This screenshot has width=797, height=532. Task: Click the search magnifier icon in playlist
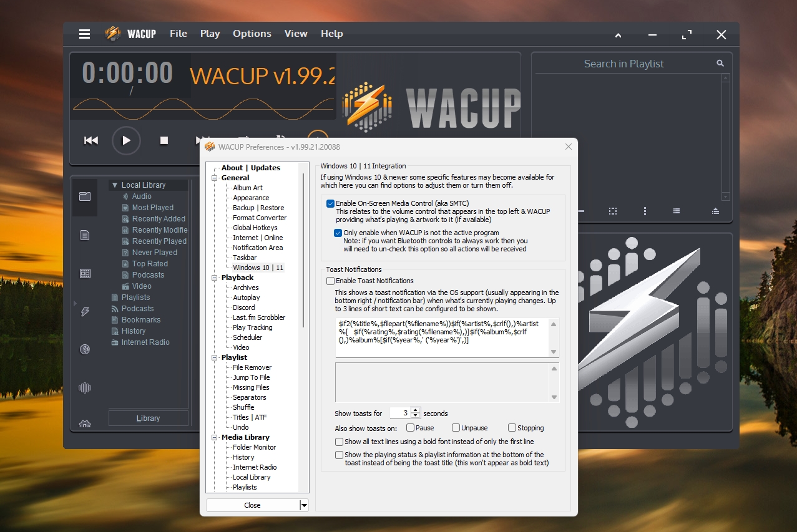click(720, 64)
